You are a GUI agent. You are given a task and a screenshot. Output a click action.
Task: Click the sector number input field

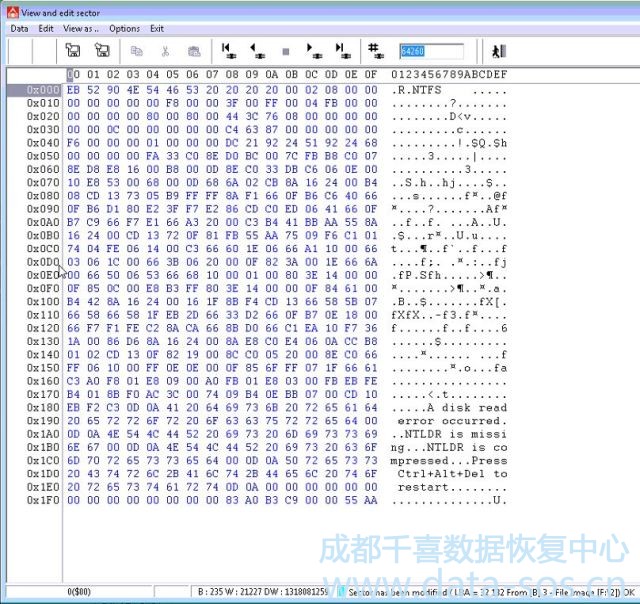(x=431, y=51)
